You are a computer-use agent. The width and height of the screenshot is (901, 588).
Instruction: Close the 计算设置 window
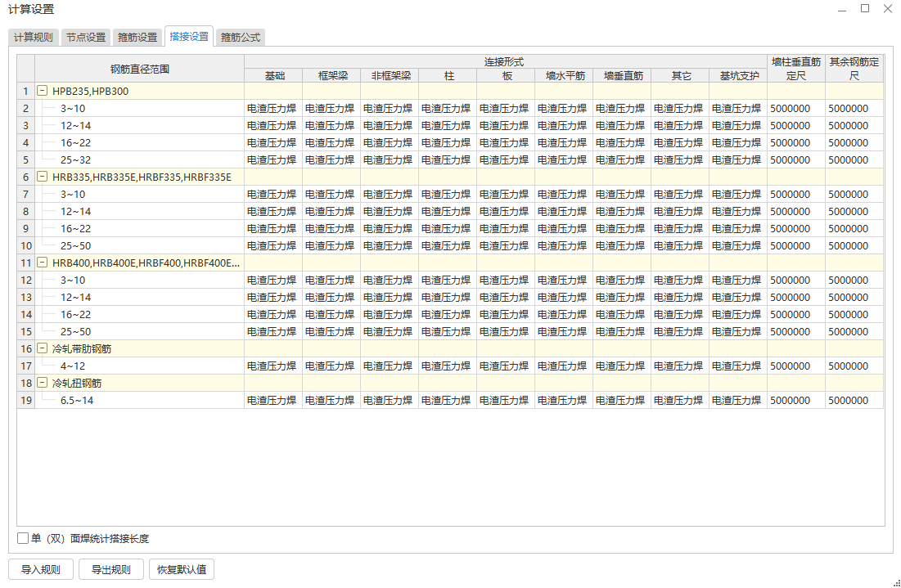888,9
